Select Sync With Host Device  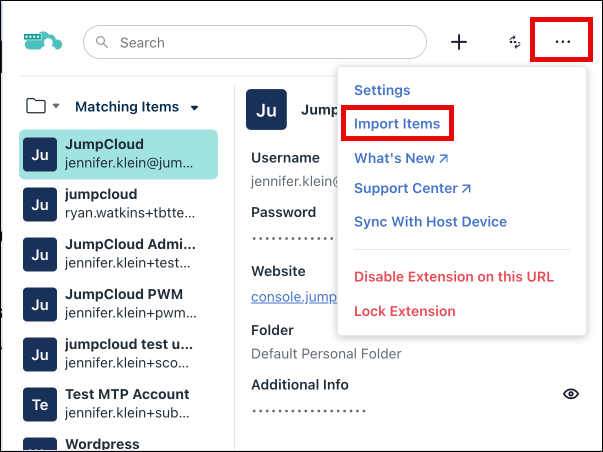[x=430, y=222]
